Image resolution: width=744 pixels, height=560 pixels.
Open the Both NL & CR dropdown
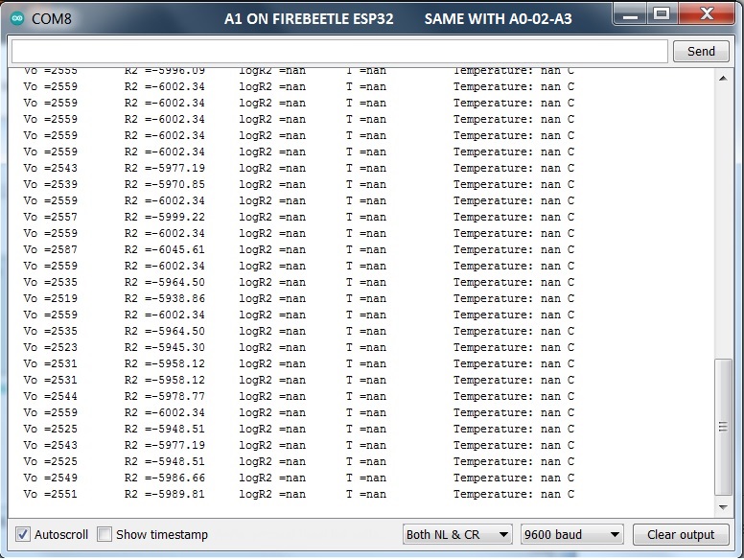click(x=457, y=535)
